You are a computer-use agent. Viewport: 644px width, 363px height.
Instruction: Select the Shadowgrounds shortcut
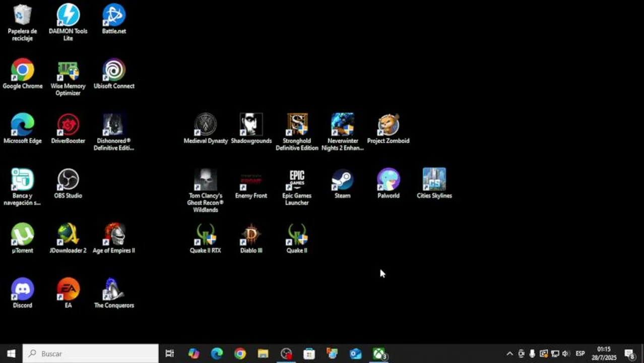tap(251, 129)
